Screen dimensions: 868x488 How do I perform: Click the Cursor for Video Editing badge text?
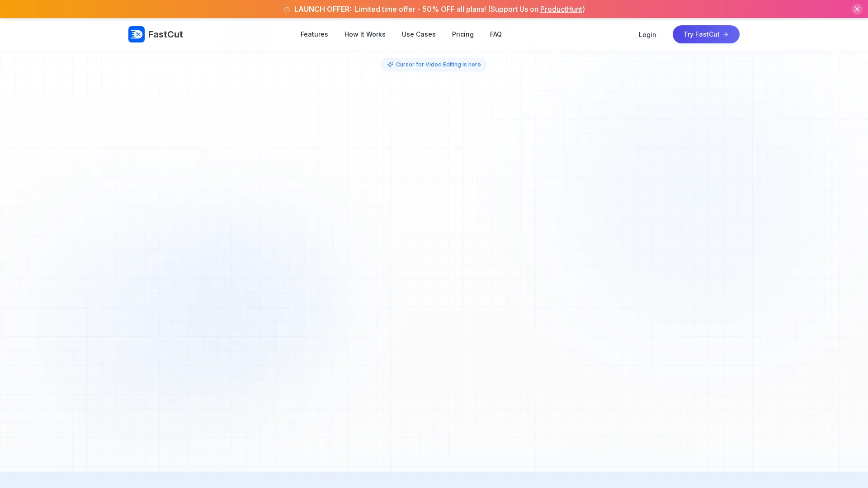tap(438, 65)
